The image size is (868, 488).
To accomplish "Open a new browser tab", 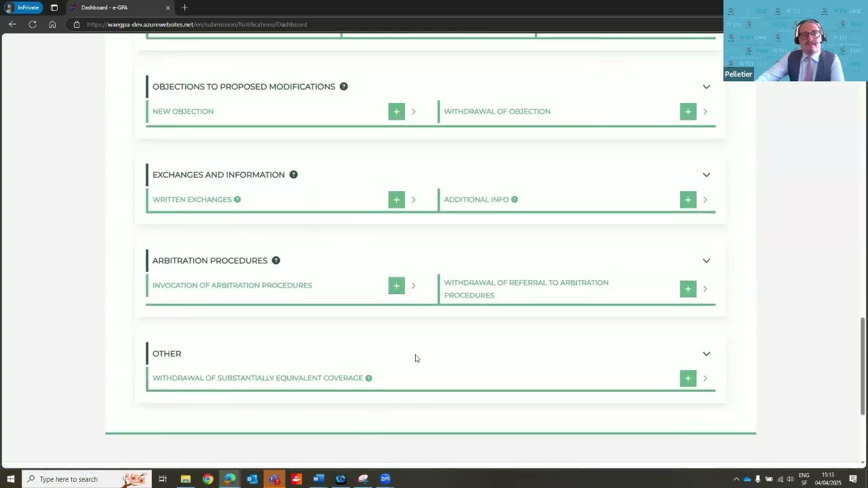I will coord(184,7).
